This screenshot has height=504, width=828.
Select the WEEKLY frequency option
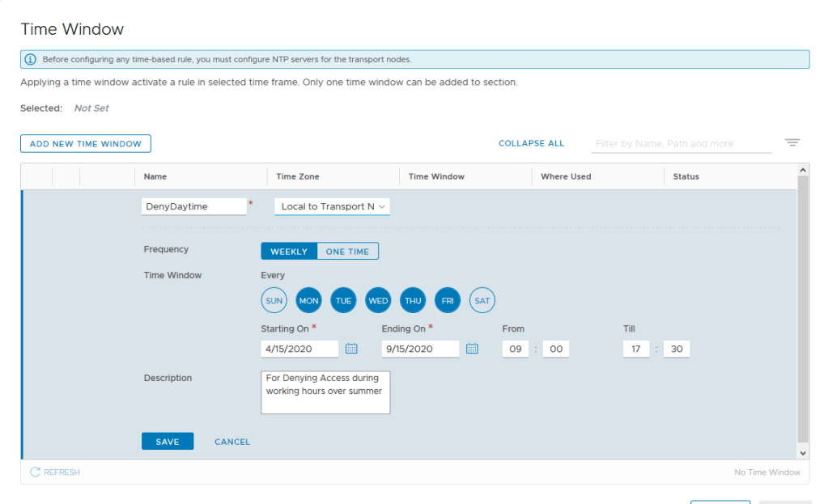tap(289, 252)
